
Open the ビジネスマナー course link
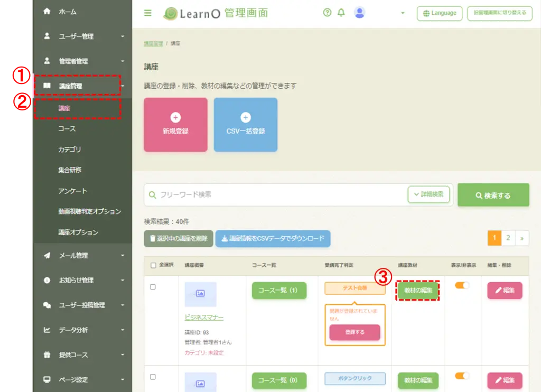tap(204, 318)
